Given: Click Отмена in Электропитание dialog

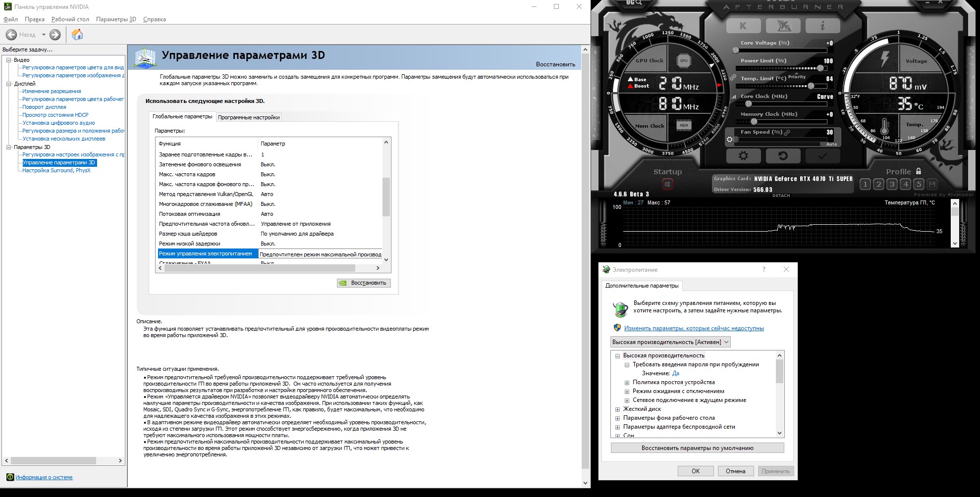Looking at the screenshot, I should pyautogui.click(x=736, y=471).
